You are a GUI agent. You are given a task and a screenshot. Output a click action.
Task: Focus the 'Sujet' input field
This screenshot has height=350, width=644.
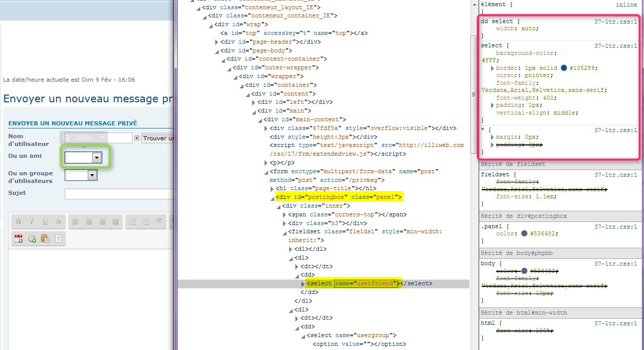119,194
